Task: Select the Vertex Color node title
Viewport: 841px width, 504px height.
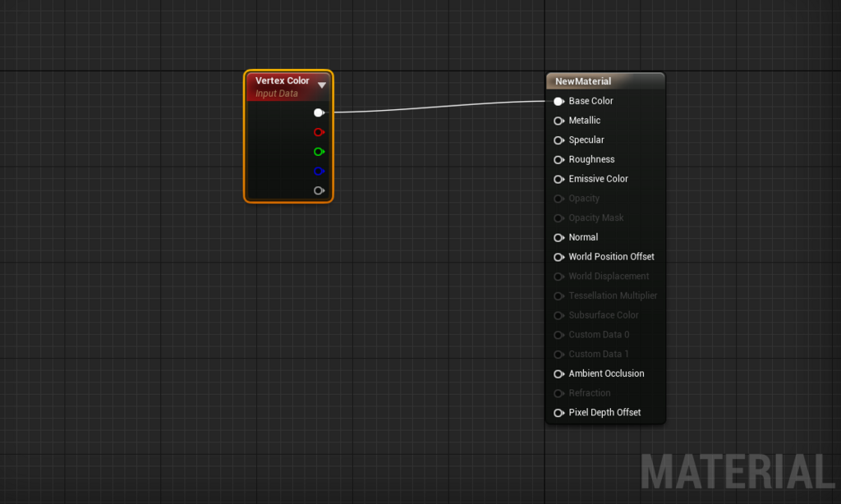Action: coord(283,80)
